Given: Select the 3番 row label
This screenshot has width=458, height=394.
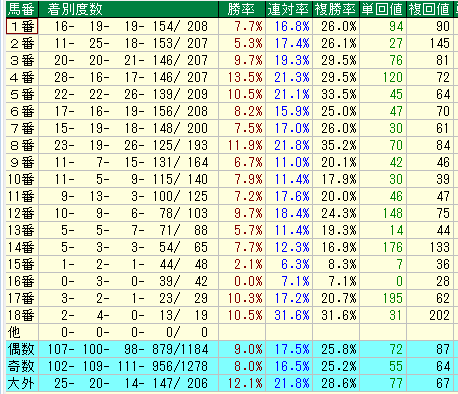Looking at the screenshot, I should [x=22, y=60].
